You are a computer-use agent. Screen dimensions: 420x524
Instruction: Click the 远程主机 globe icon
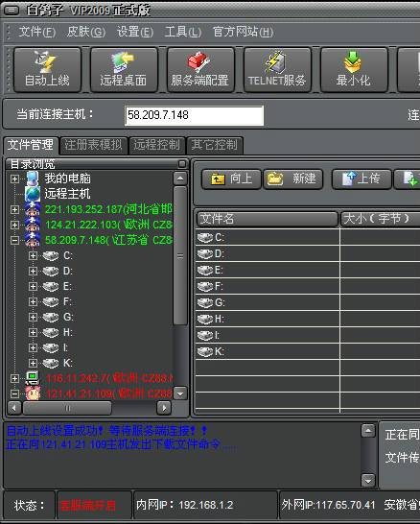(x=33, y=194)
